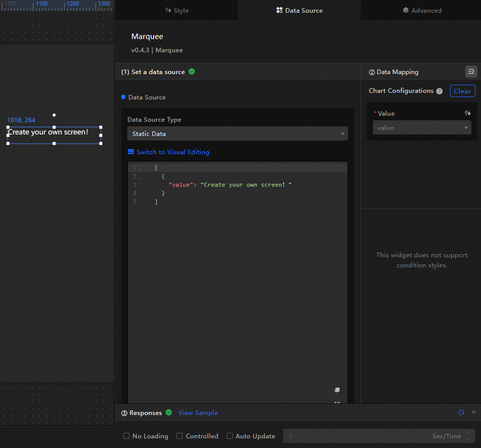The image size is (481, 448).
Task: Collapse the Responses panel arrow icon
Action: (x=473, y=412)
